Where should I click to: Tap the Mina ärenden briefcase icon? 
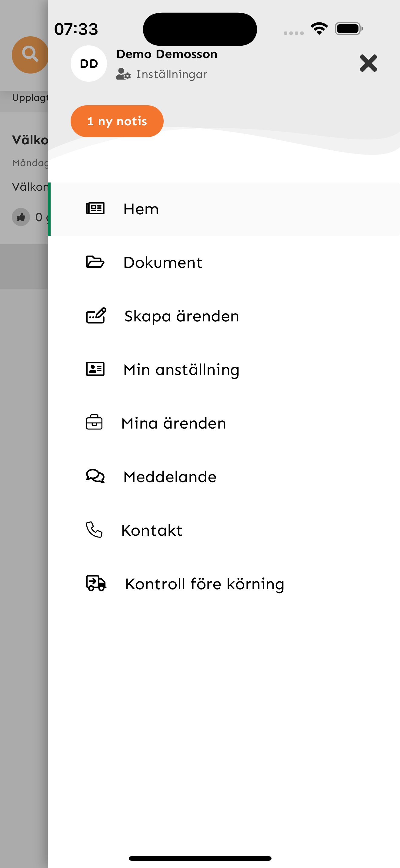[x=95, y=422]
